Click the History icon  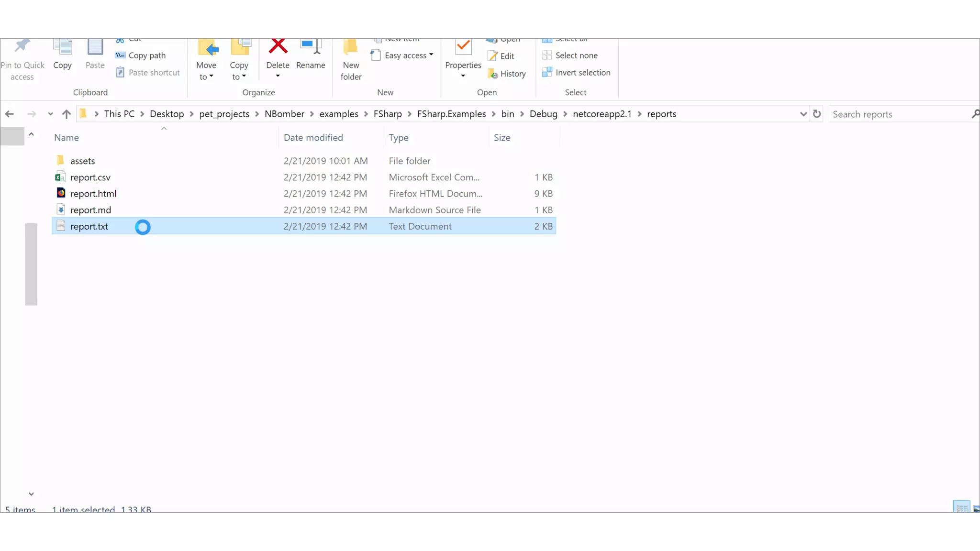492,74
